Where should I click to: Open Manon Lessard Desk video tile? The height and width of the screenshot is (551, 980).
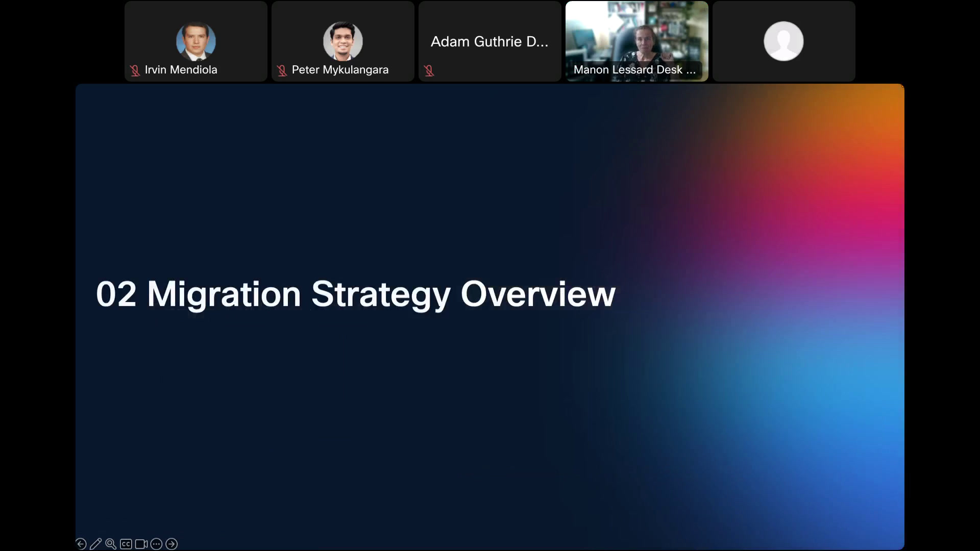[637, 41]
